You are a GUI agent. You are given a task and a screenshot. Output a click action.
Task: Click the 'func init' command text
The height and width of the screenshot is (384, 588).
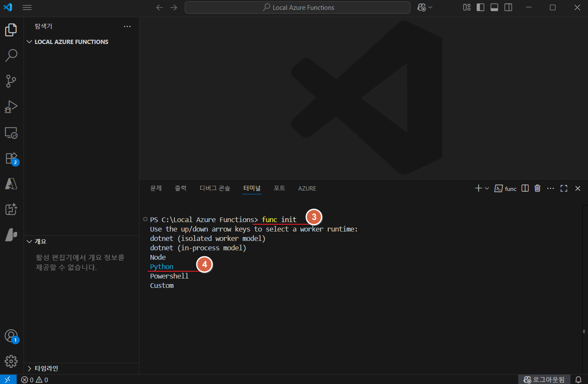pos(279,220)
